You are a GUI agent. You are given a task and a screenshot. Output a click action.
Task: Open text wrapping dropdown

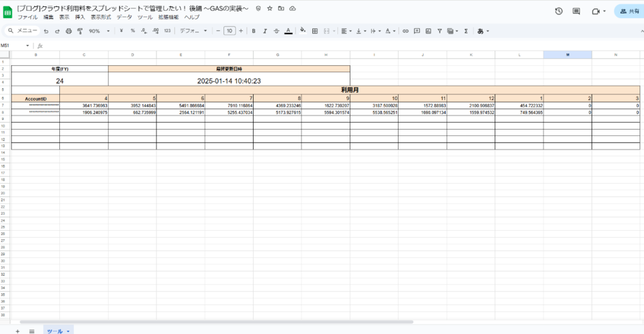[375, 31]
